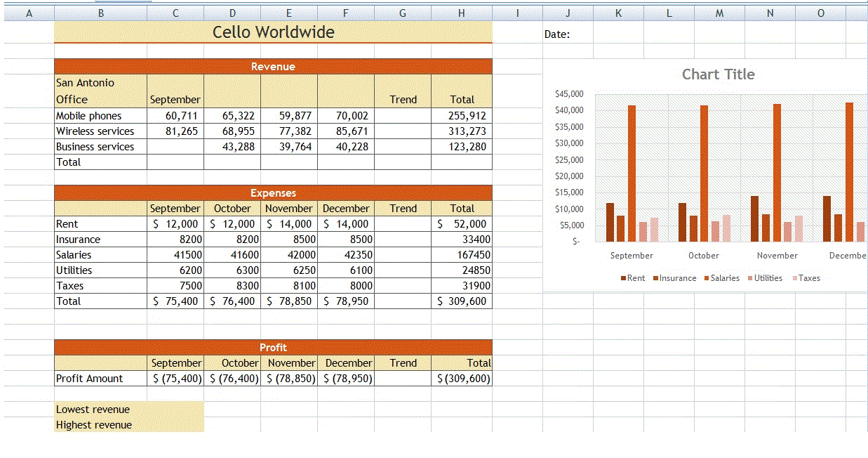This screenshot has height=458, width=868.
Task: Click the Lowest revenue label cell
Action: (92, 409)
